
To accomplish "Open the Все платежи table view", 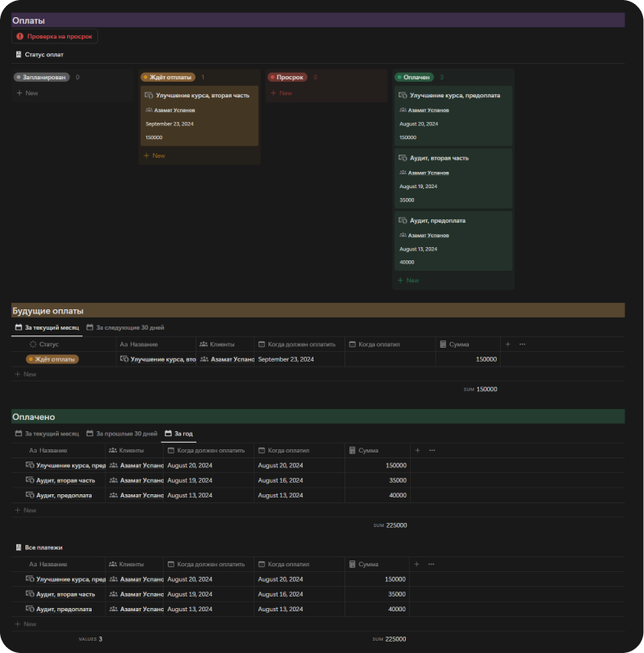I will click(39, 547).
